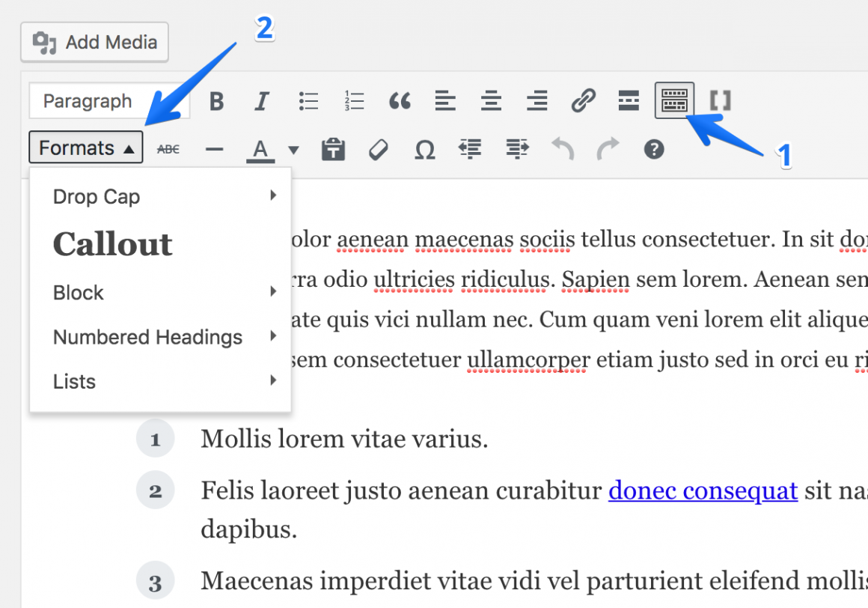Toggle center text alignment
Viewport: 868px width, 608px height.
[x=491, y=100]
